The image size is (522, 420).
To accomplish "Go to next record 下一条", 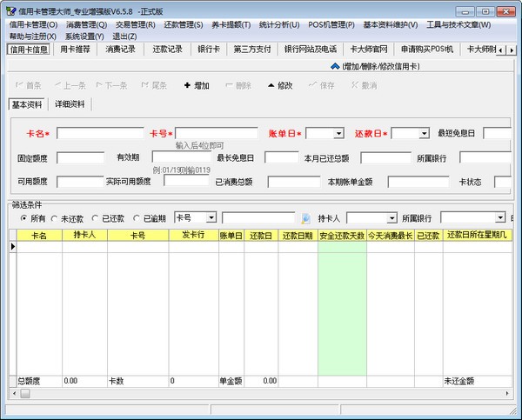I will pyautogui.click(x=112, y=85).
